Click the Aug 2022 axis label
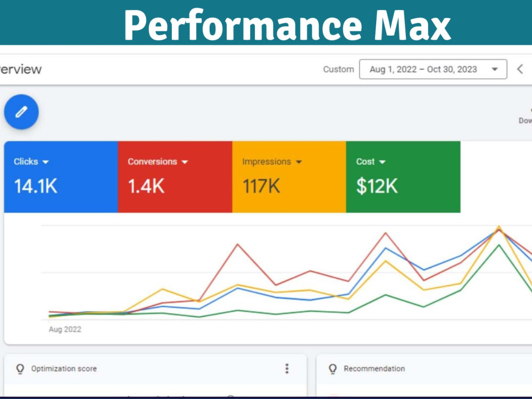 click(x=65, y=329)
